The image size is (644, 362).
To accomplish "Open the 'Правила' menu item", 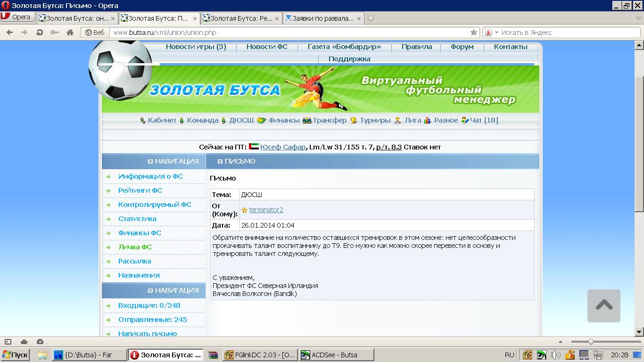I will [x=416, y=47].
